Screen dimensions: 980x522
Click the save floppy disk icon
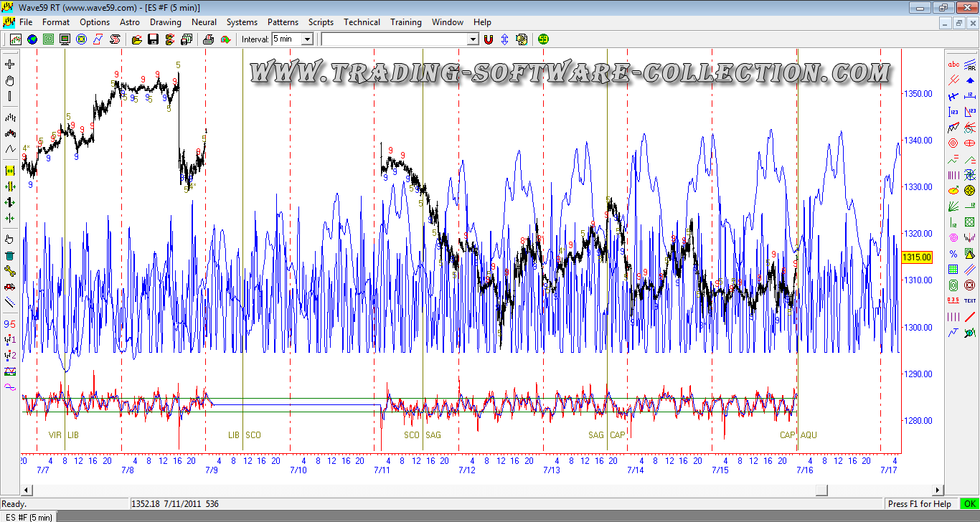153,39
